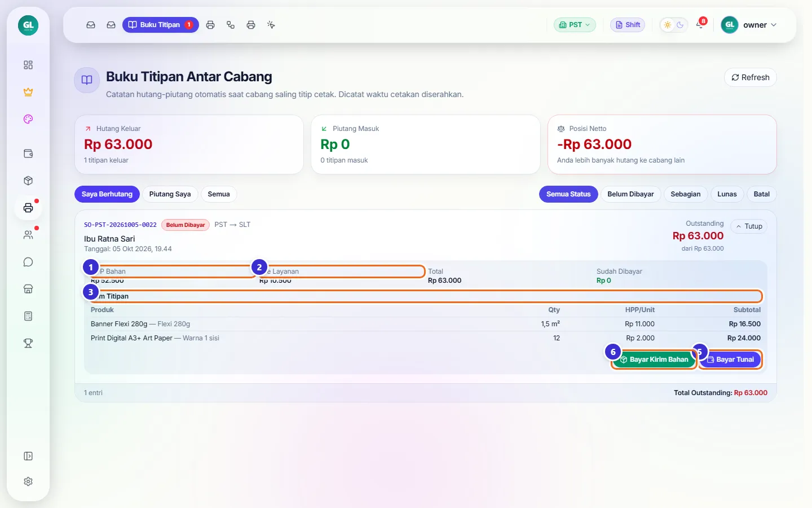Image resolution: width=812 pixels, height=508 pixels.
Task: Open the store icon in sidebar
Action: (x=28, y=289)
